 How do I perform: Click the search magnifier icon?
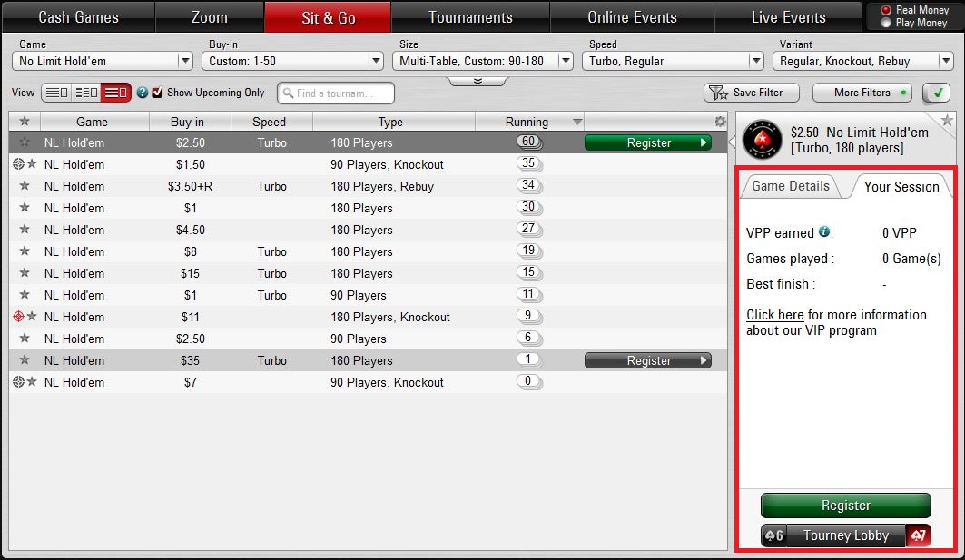pyautogui.click(x=288, y=93)
